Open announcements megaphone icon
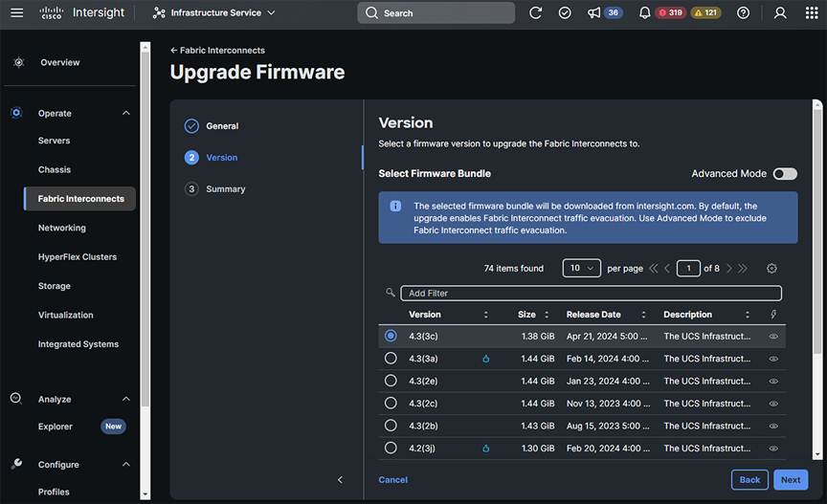 coord(594,12)
